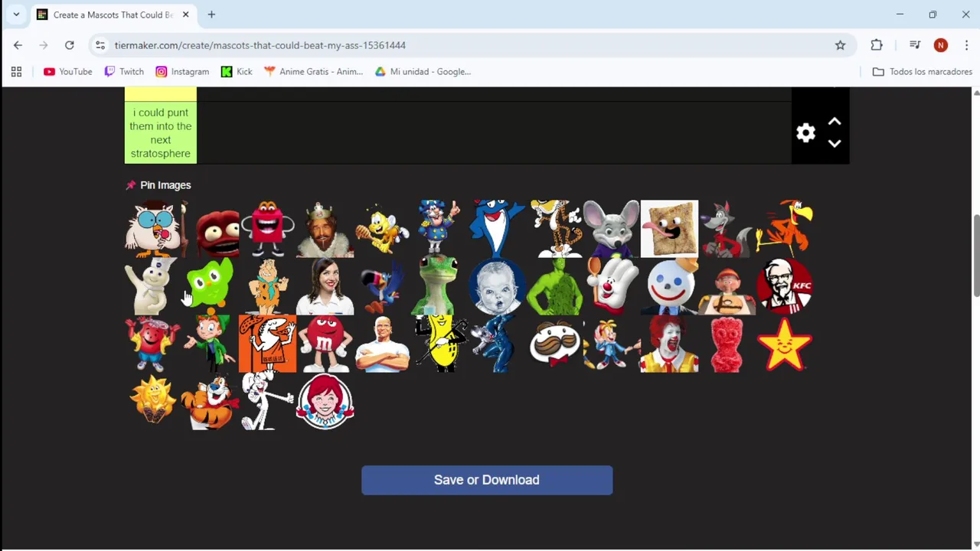The image size is (980, 551).
Task: Move the tier row down
Action: point(835,143)
